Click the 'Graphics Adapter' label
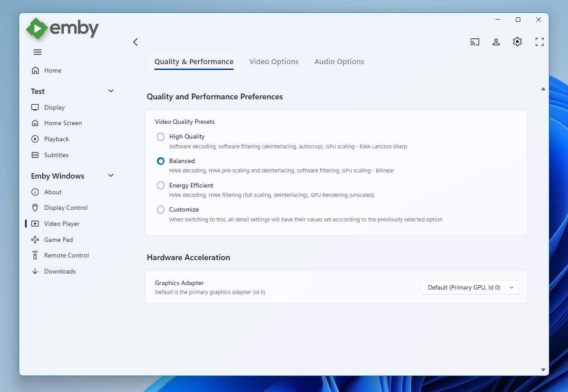568x392 pixels. tap(179, 283)
